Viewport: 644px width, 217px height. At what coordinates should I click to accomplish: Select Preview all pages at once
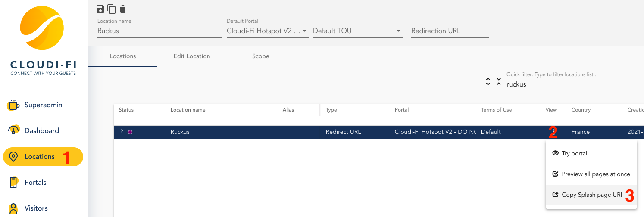(x=591, y=174)
